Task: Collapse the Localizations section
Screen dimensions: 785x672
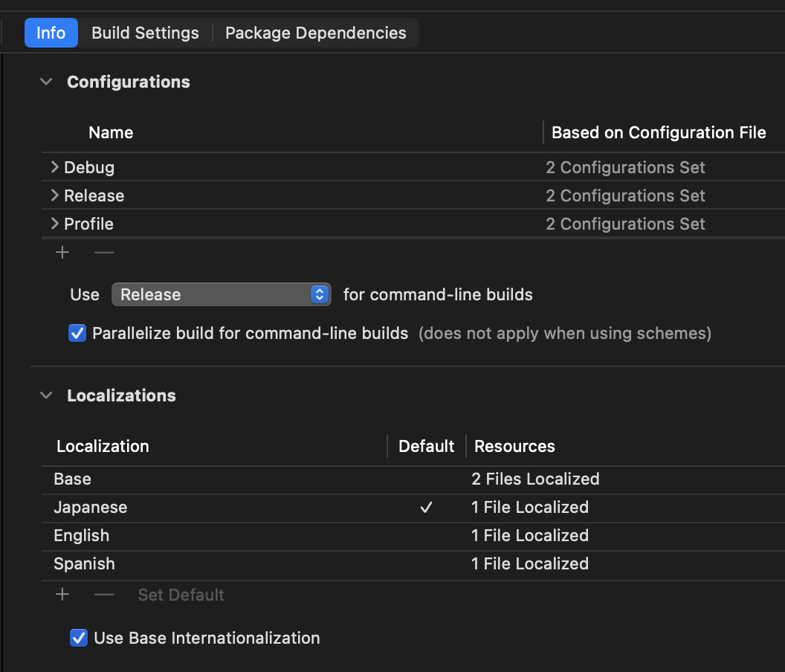Action: coord(47,396)
